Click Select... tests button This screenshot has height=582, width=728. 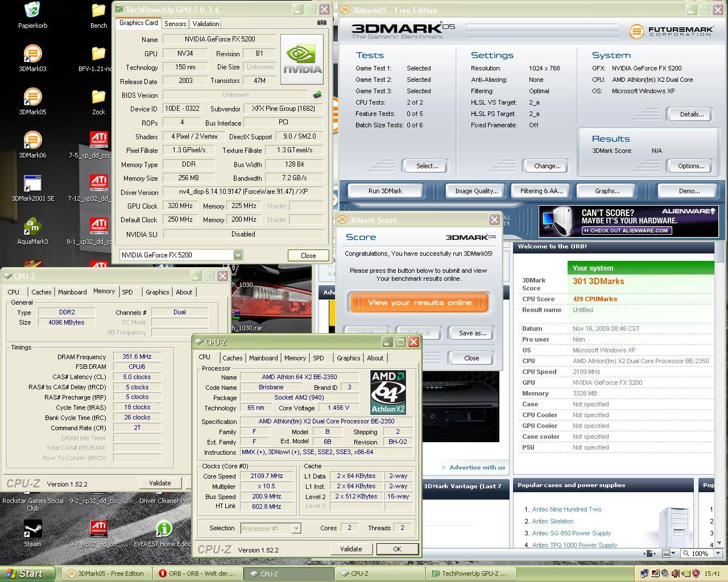(427, 166)
